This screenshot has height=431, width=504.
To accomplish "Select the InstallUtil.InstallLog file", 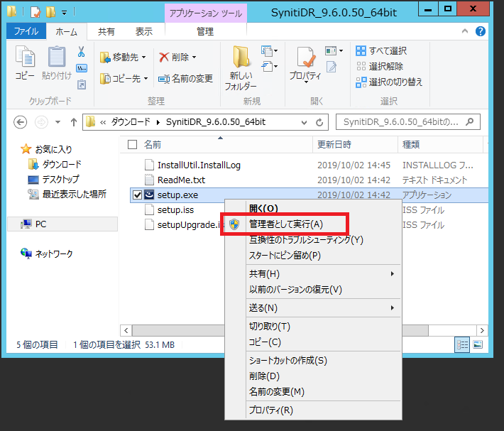I will [199, 165].
